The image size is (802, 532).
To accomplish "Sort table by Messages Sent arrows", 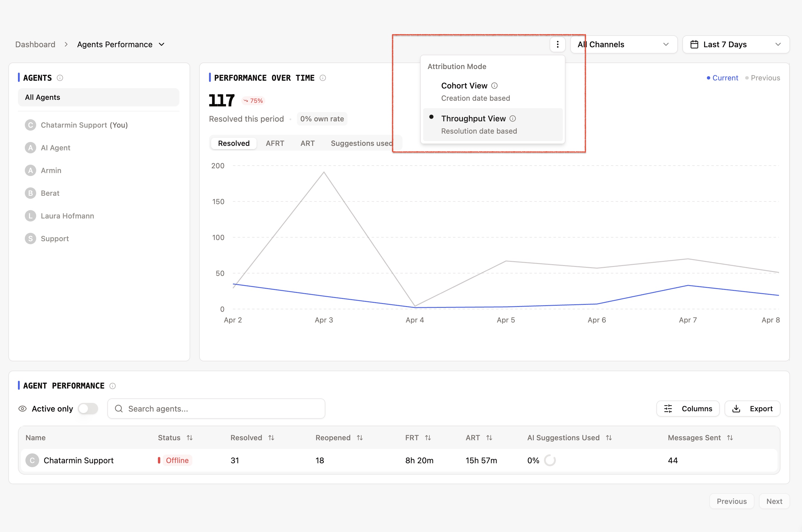I will coord(730,438).
